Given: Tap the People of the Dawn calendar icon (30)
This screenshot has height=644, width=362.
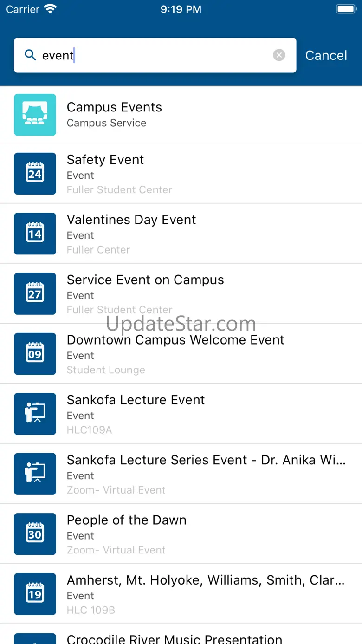Looking at the screenshot, I should pos(35,534).
